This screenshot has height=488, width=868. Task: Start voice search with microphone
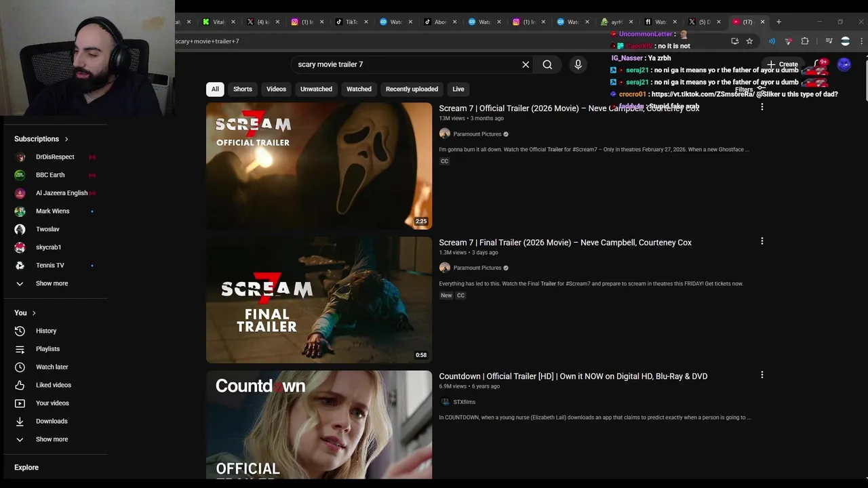(578, 64)
